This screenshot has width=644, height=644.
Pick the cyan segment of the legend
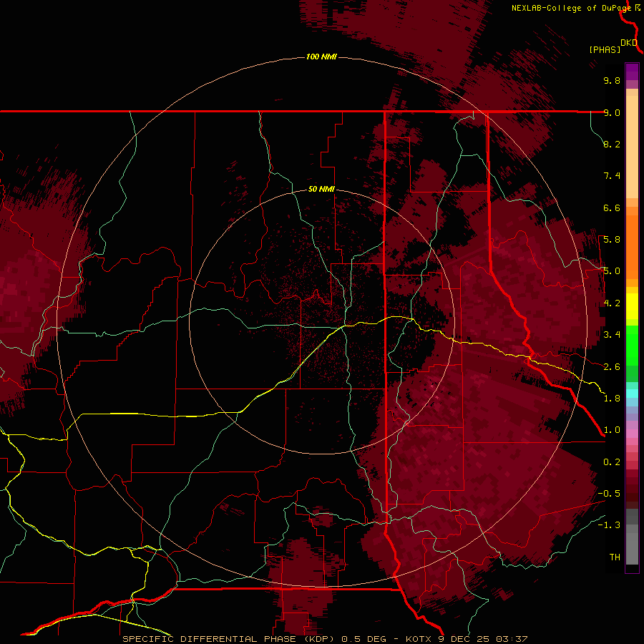(632, 394)
